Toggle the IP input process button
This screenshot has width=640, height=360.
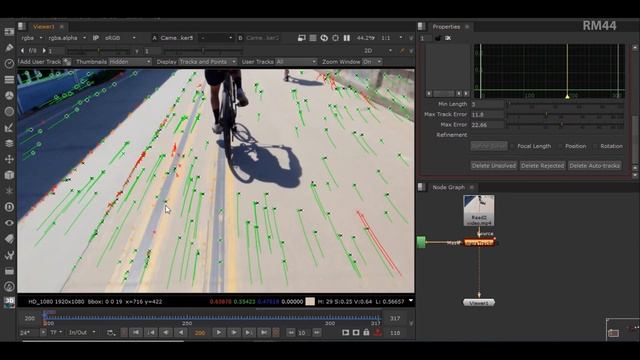pyautogui.click(x=96, y=38)
